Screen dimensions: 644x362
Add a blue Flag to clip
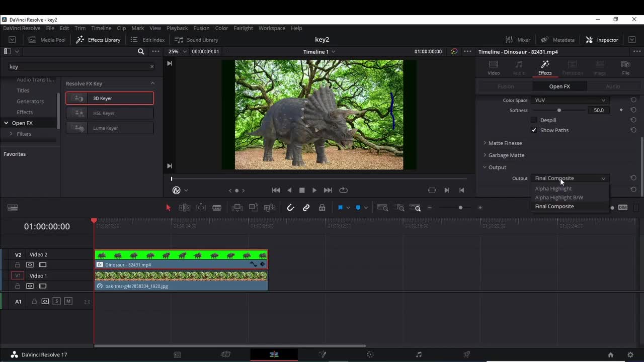340,208
